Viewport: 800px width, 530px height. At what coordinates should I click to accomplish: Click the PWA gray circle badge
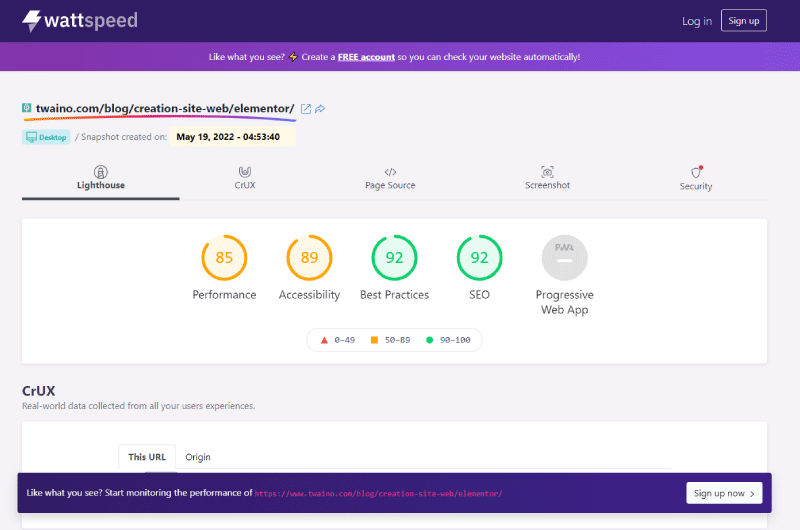(564, 258)
